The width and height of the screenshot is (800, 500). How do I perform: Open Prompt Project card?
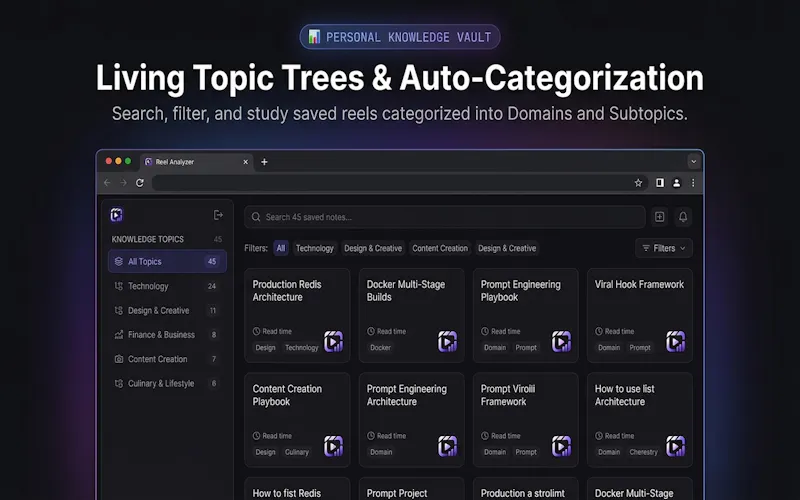coord(411,489)
